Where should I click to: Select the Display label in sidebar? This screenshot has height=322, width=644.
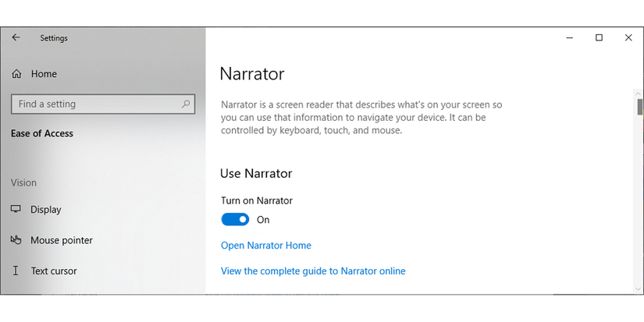[x=46, y=210]
